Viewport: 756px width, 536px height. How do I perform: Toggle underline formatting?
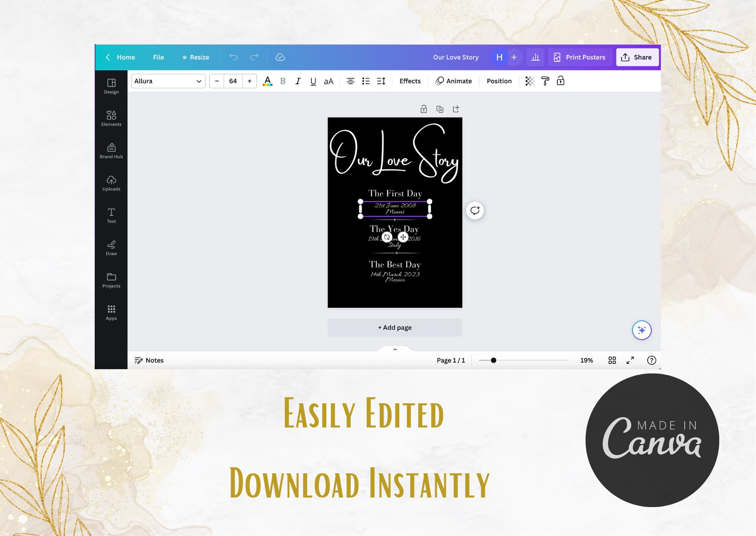coord(313,81)
